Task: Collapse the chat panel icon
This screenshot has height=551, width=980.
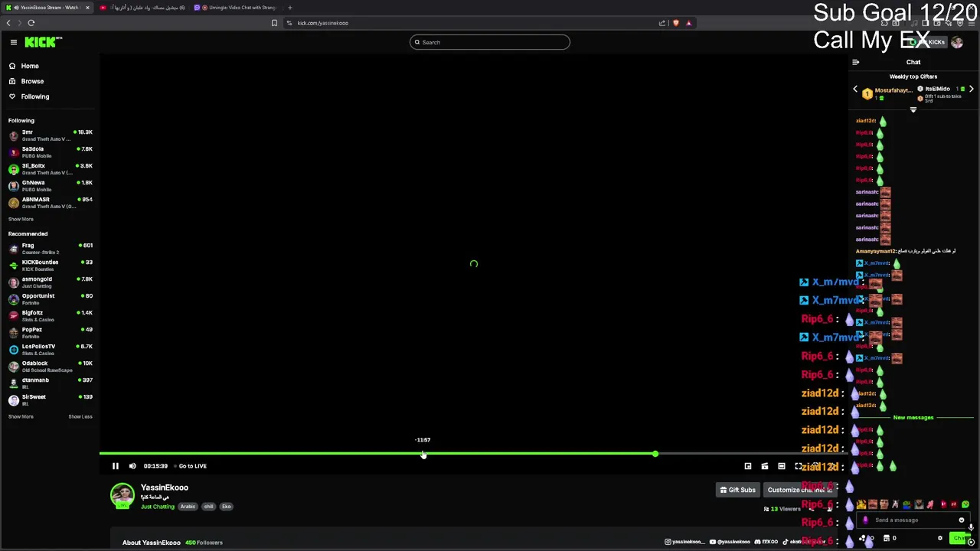Action: tap(856, 62)
